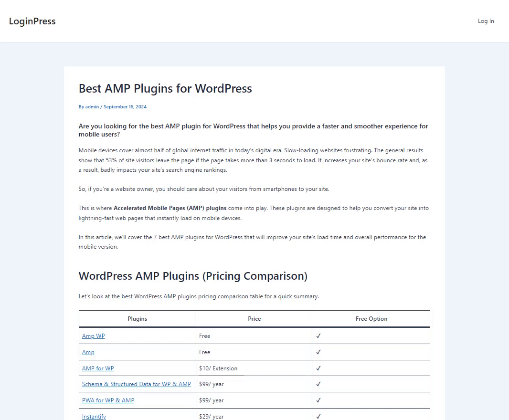Click the "Free" price in the Amp WP row
Screen dimensions: 509x420
click(204, 336)
